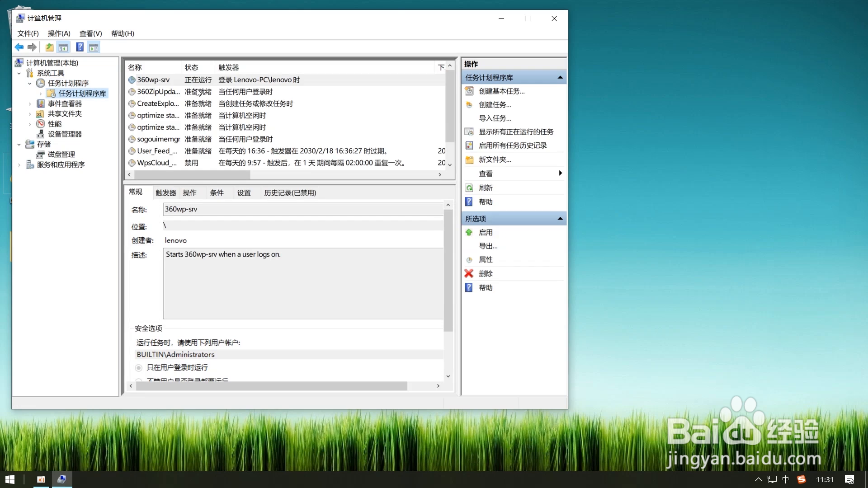Open the 操作(A) menu
The height and width of the screenshot is (488, 868).
click(59, 33)
